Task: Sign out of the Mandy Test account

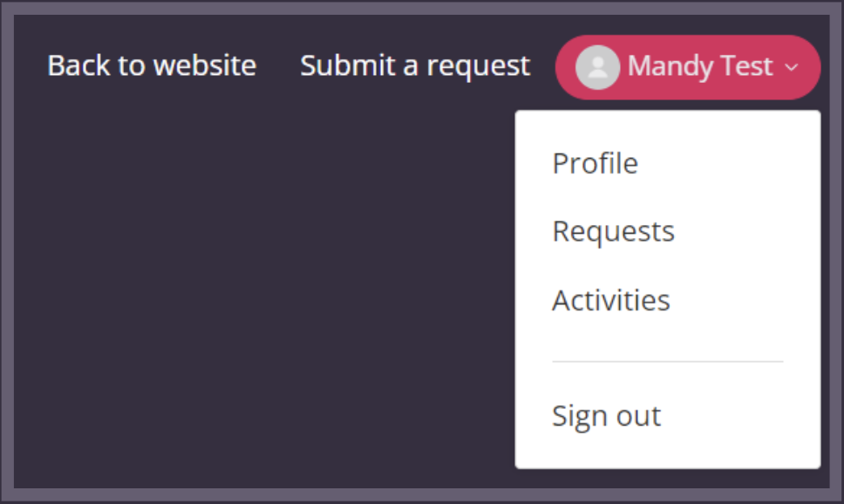Action: (606, 416)
